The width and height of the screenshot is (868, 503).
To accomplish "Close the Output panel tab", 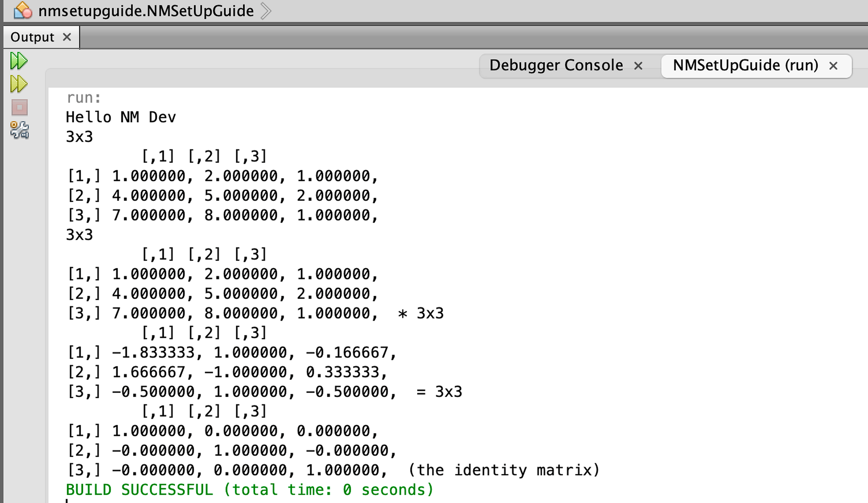I will click(x=67, y=37).
